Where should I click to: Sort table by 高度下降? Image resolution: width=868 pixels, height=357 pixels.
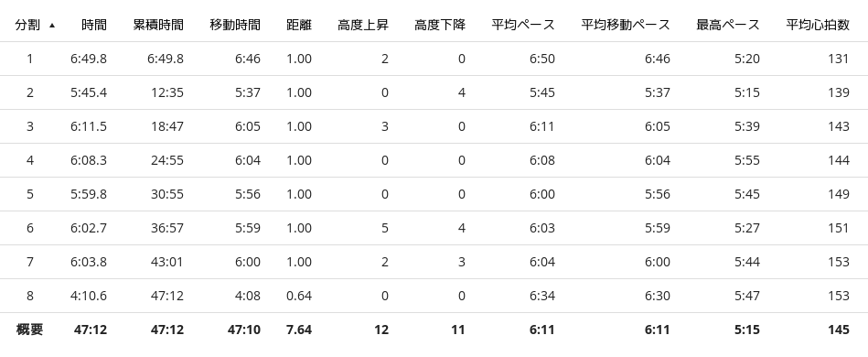(x=440, y=25)
